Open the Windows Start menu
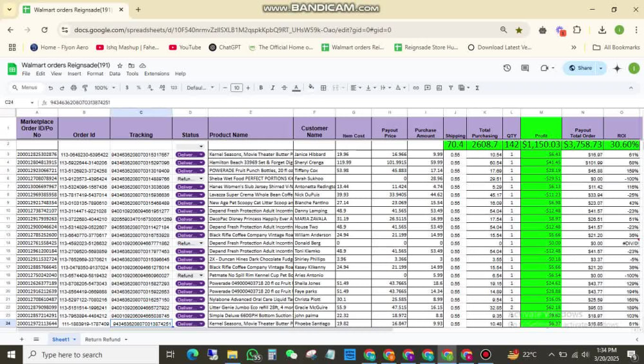The image size is (644, 364). 11,354
